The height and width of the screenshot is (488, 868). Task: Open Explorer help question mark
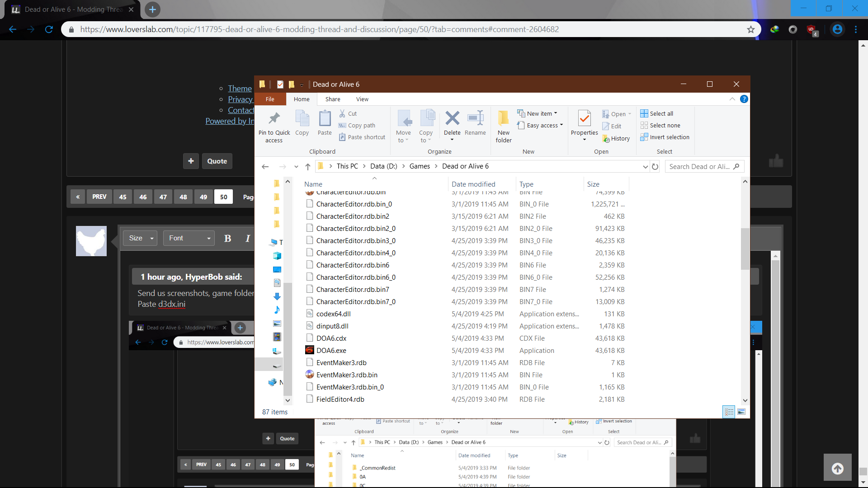click(744, 99)
